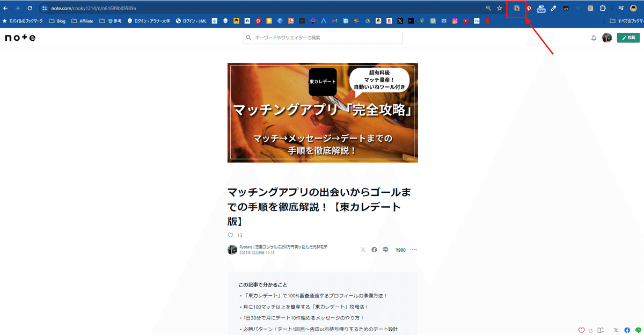Open the media control playlist icon
Screen dimensions: 644x335
tap(621, 9)
